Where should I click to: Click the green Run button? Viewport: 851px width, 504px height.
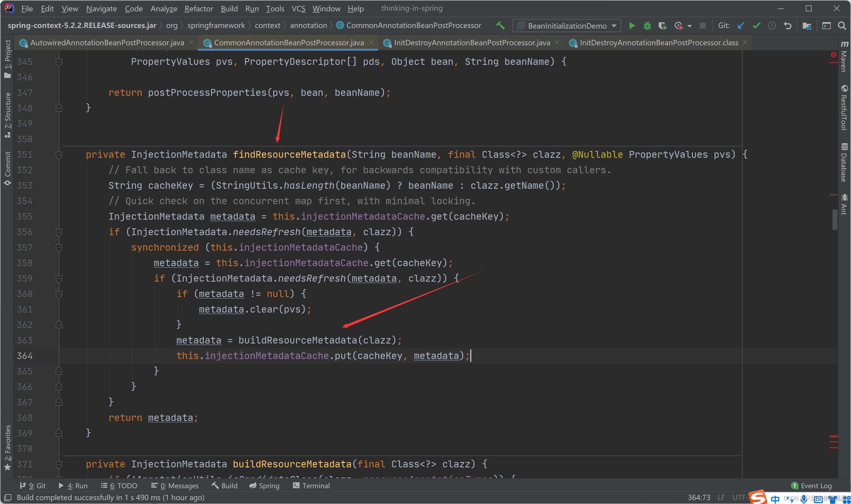632,26
